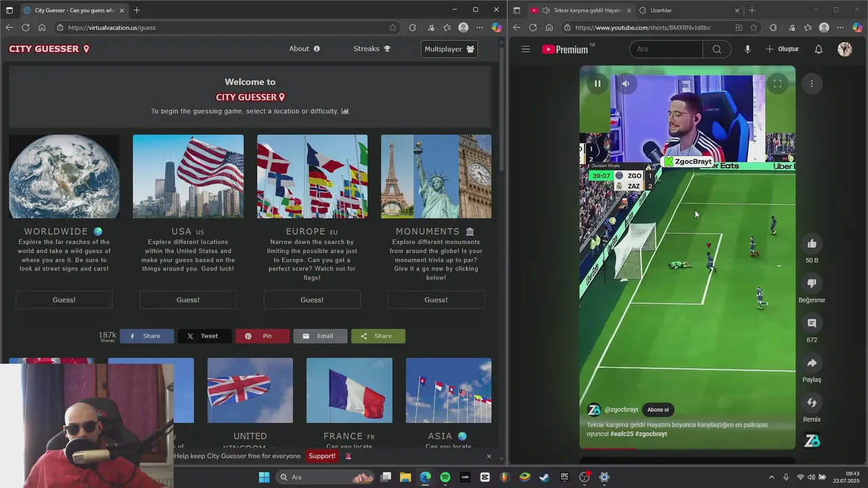Open File Explorer from the taskbar
Viewport: 868px width, 488px height.
coord(406,477)
